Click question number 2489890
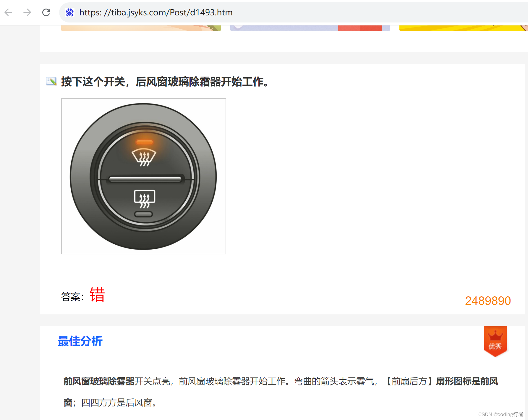Image resolution: width=528 pixels, height=420 pixels. 487,301
